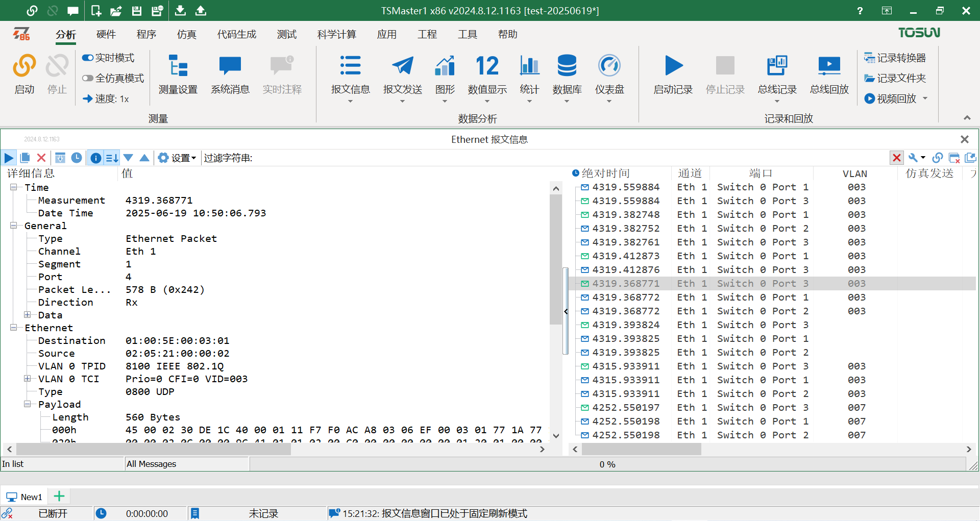Image resolution: width=980 pixels, height=521 pixels.
Task: Open the 数值显示 numeric display tool
Action: pyautogui.click(x=487, y=74)
